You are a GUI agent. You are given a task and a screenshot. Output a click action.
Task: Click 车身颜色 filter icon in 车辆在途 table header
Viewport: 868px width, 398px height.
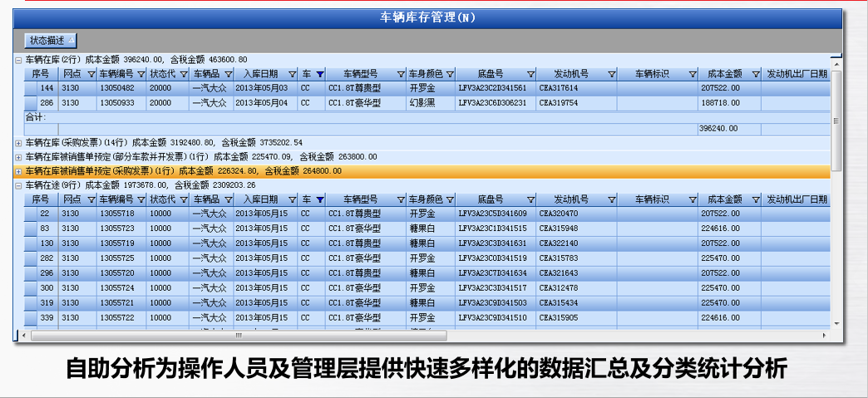[450, 200]
